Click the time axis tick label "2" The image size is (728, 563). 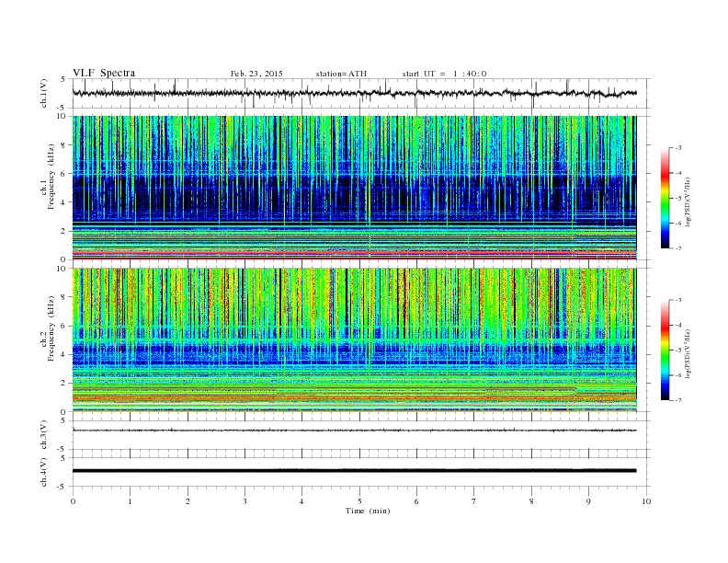click(x=188, y=501)
